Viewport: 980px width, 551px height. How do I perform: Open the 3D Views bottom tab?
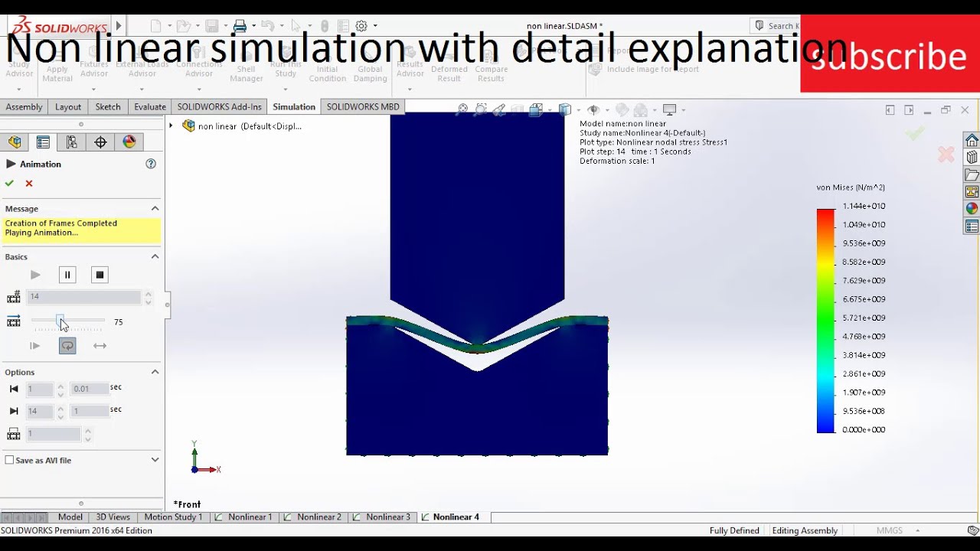113,517
